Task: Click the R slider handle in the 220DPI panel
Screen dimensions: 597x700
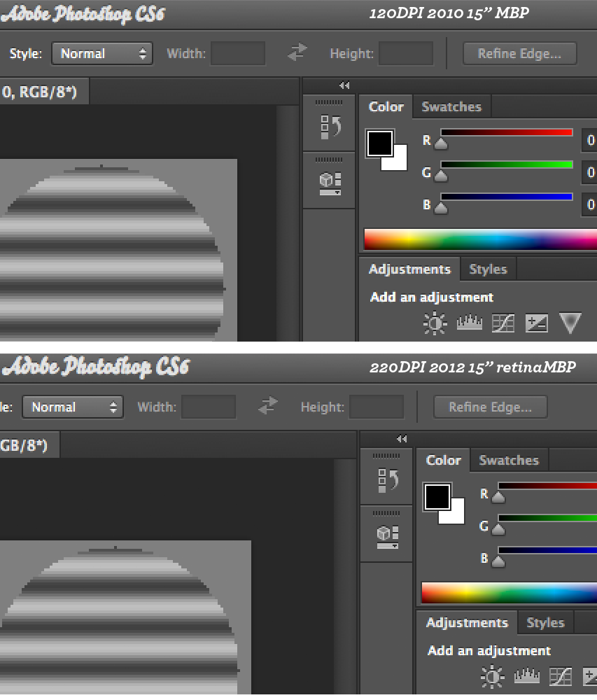Action: coord(498,497)
